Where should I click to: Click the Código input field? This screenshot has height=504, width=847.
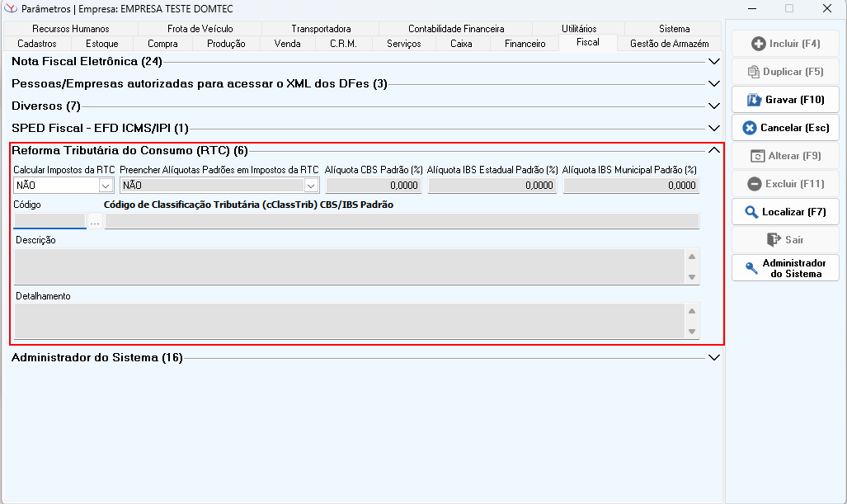click(x=49, y=221)
